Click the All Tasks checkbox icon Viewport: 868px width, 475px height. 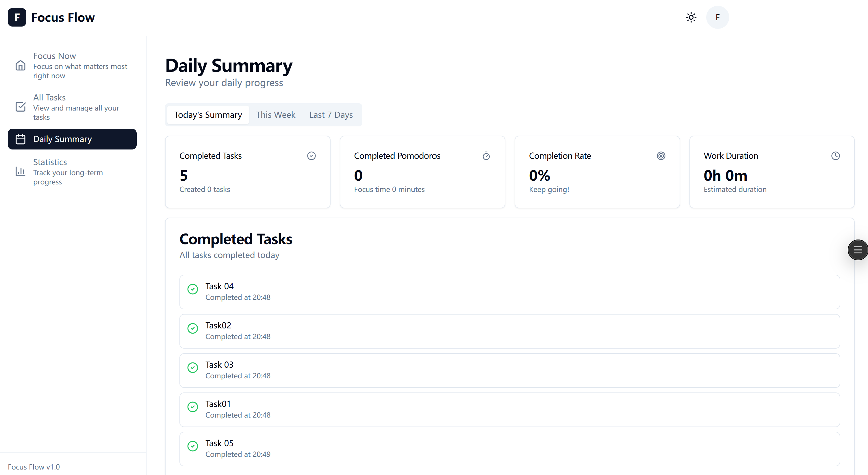pyautogui.click(x=20, y=107)
